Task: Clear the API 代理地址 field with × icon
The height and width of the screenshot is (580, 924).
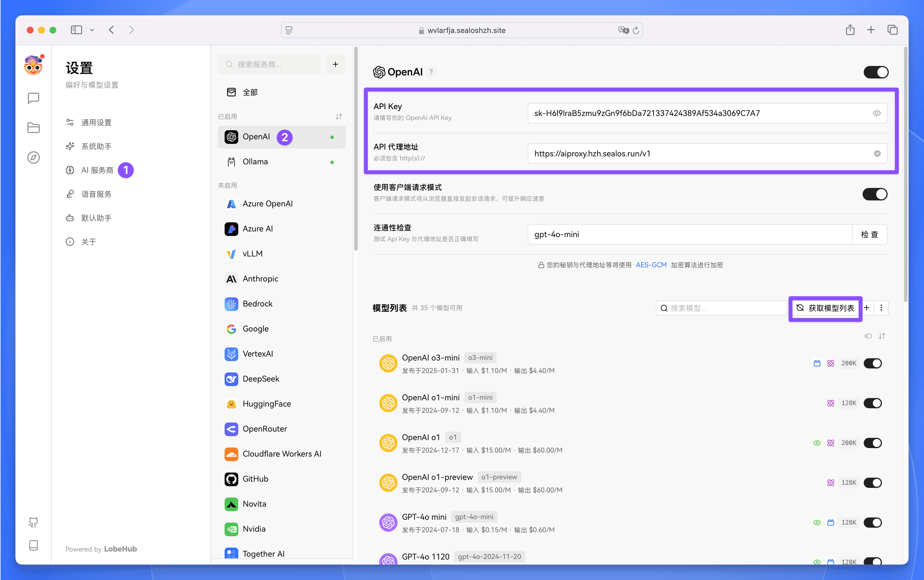Action: coord(877,154)
